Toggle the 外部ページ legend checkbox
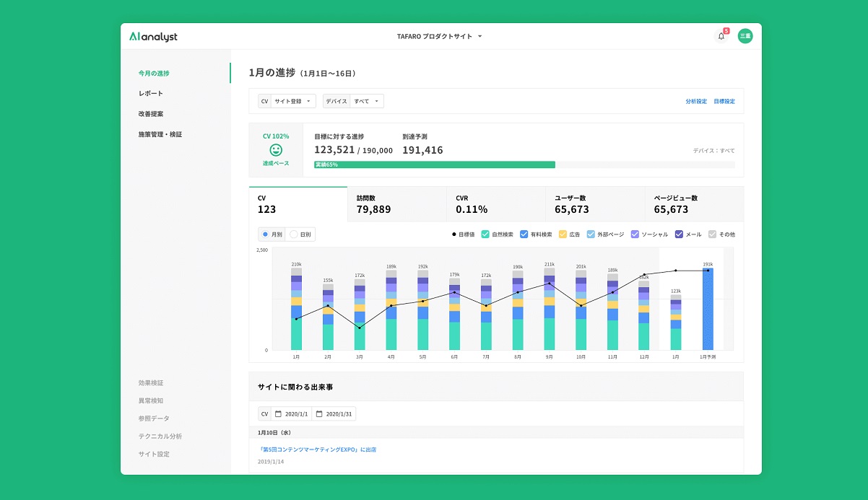 click(591, 234)
